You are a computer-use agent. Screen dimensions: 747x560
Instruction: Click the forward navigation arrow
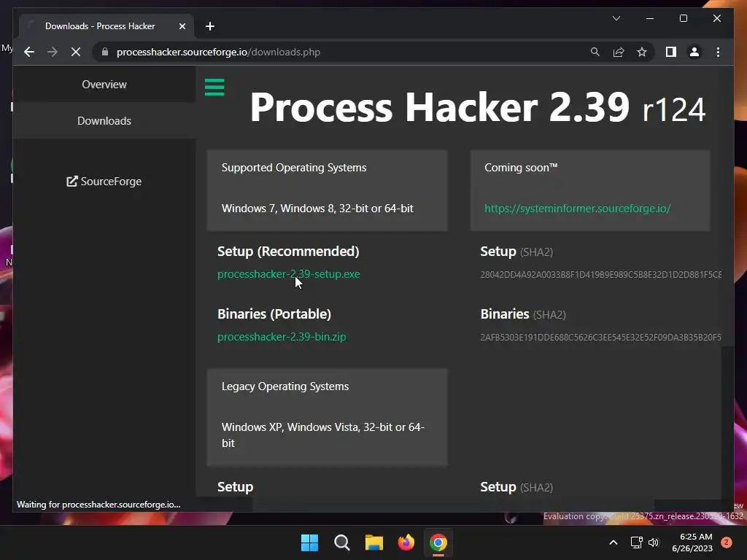pyautogui.click(x=53, y=52)
